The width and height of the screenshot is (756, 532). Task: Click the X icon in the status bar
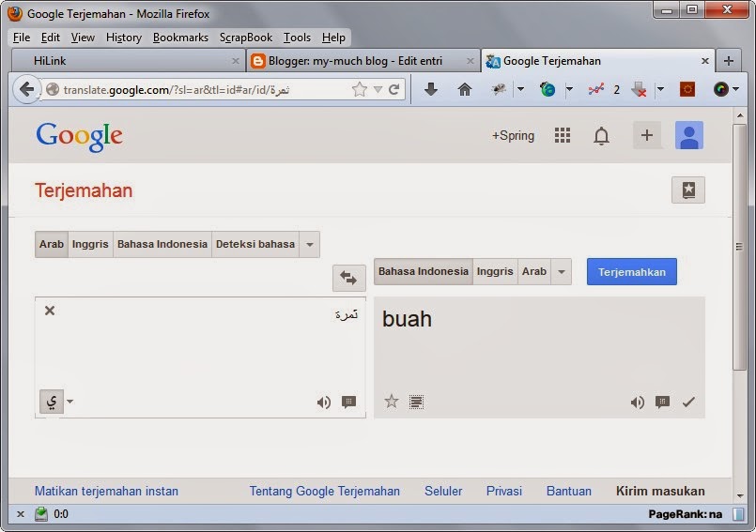(x=21, y=514)
